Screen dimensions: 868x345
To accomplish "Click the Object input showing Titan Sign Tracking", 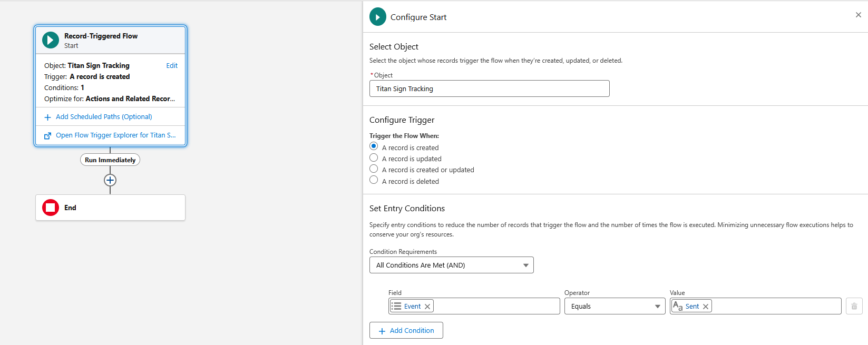I will (x=490, y=88).
